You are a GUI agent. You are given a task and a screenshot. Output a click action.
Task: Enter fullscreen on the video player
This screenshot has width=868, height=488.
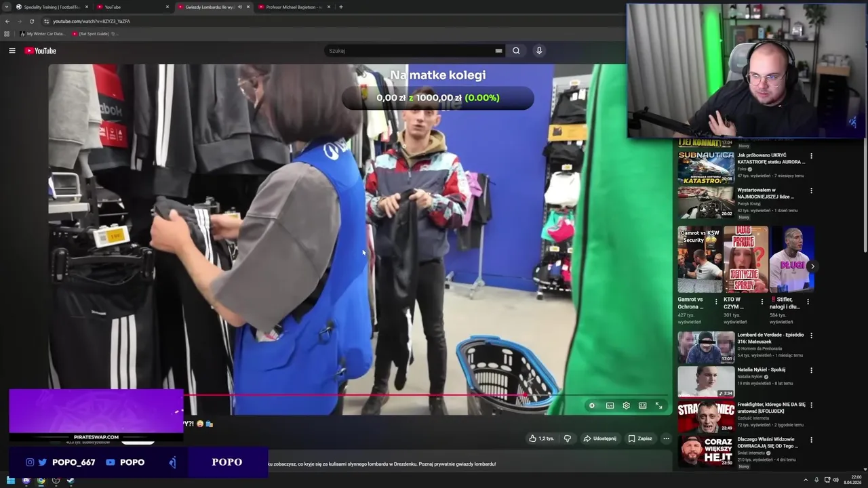click(x=658, y=405)
